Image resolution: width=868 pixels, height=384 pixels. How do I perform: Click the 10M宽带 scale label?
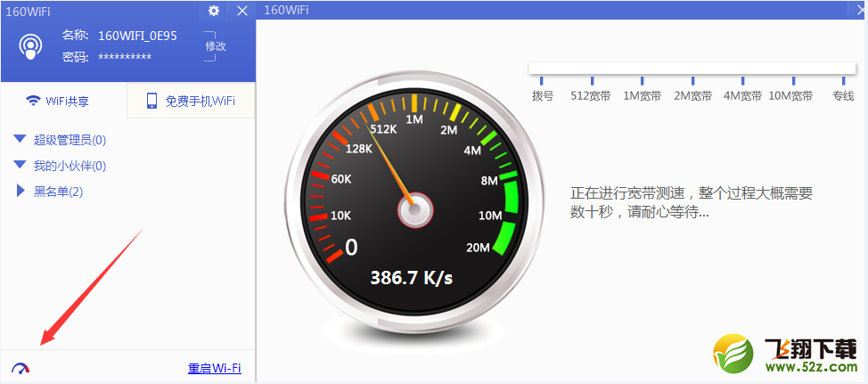click(x=790, y=95)
